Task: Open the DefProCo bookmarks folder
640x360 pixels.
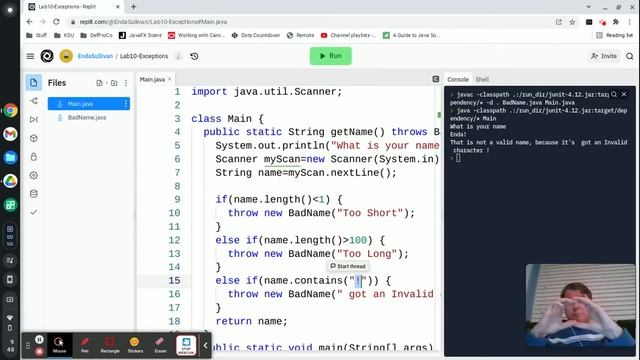Action: click(97, 36)
